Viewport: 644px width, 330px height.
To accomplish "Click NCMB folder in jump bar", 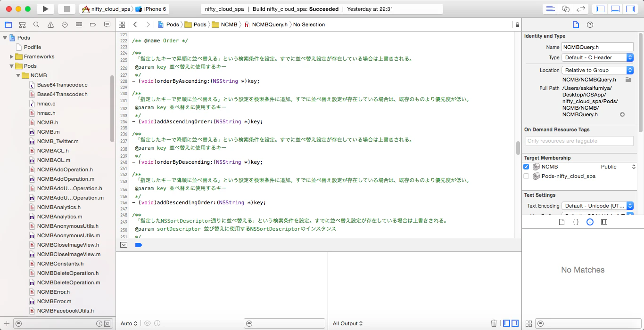I will 224,24.
